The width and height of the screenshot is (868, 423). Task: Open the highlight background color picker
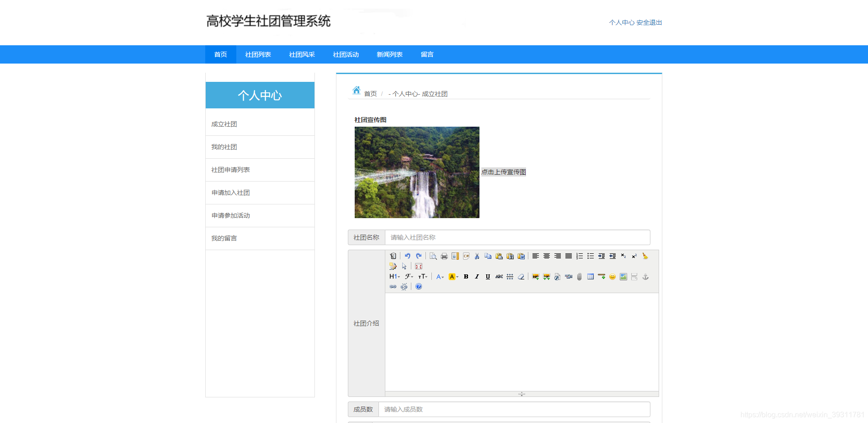[x=453, y=277]
